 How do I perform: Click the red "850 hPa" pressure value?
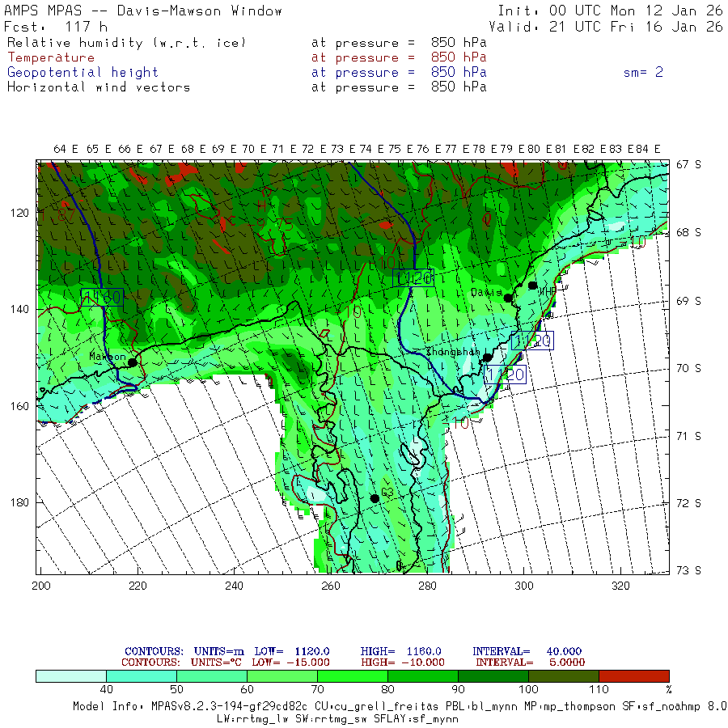click(x=459, y=57)
